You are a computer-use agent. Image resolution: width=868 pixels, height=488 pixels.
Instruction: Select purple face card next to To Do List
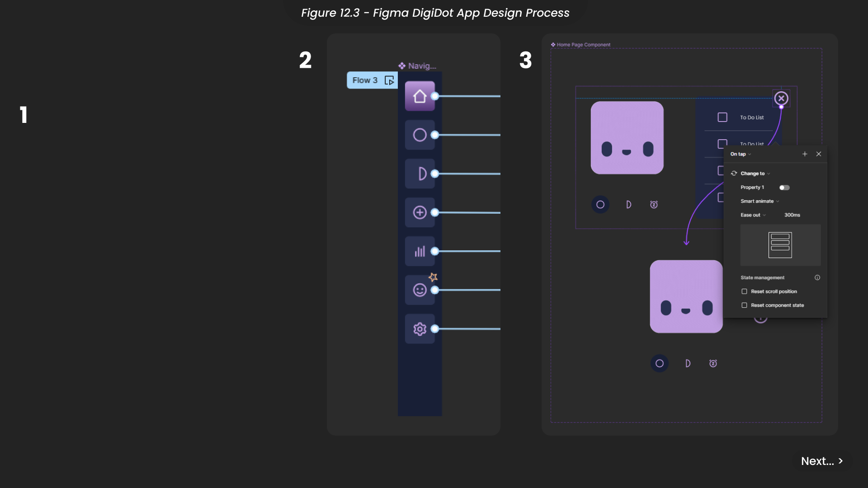[x=627, y=138]
